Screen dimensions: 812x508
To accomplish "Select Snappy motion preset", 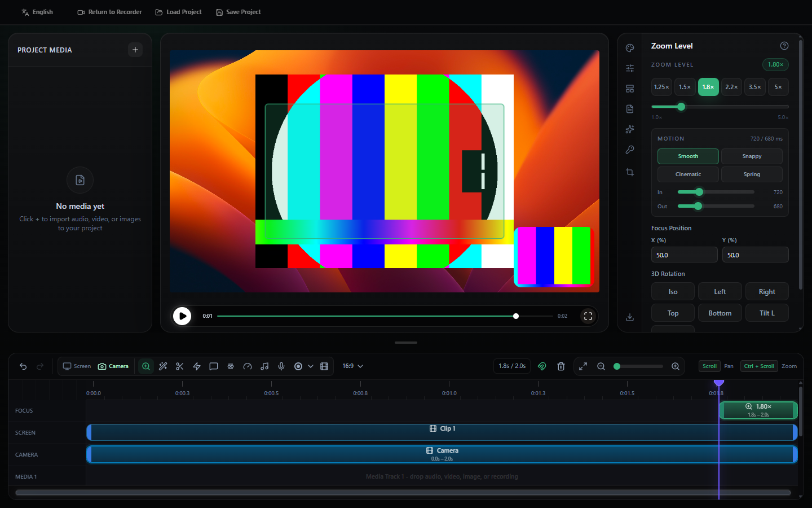I will [x=752, y=156].
